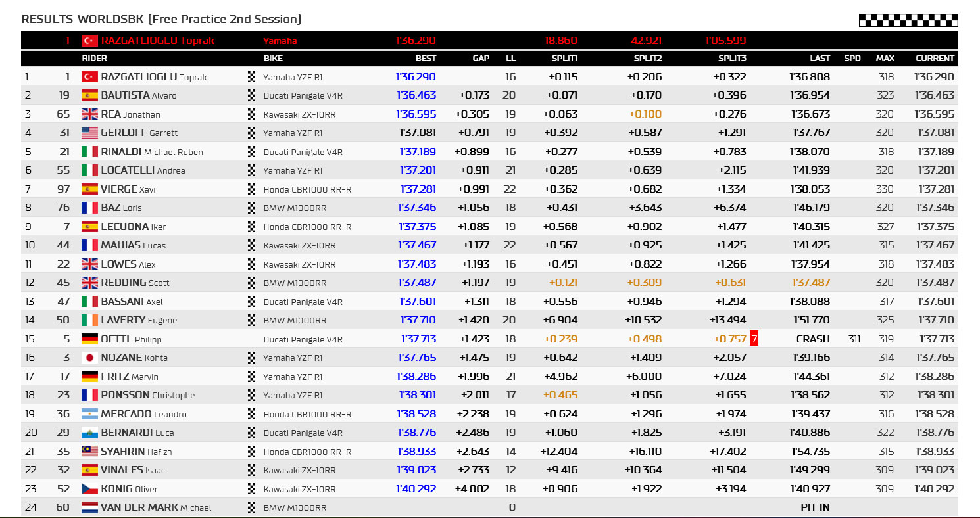This screenshot has height=518, width=980.
Task: Click the Italian flag beside RINALDI Michael Ruben
Action: pos(89,152)
